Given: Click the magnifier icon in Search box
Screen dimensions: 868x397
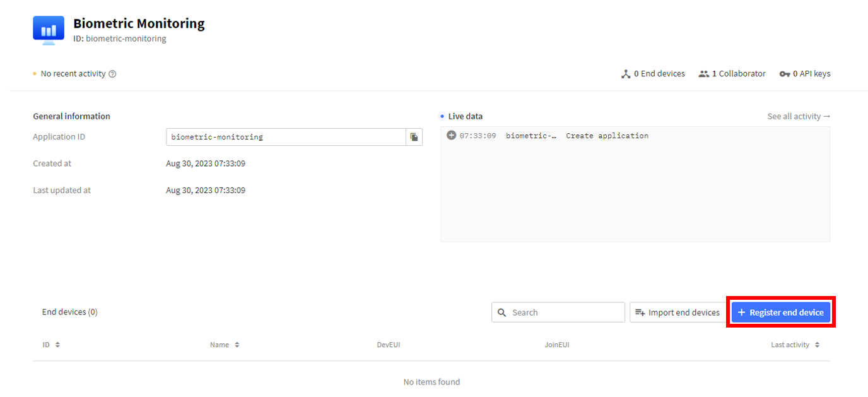Looking at the screenshot, I should click(502, 312).
